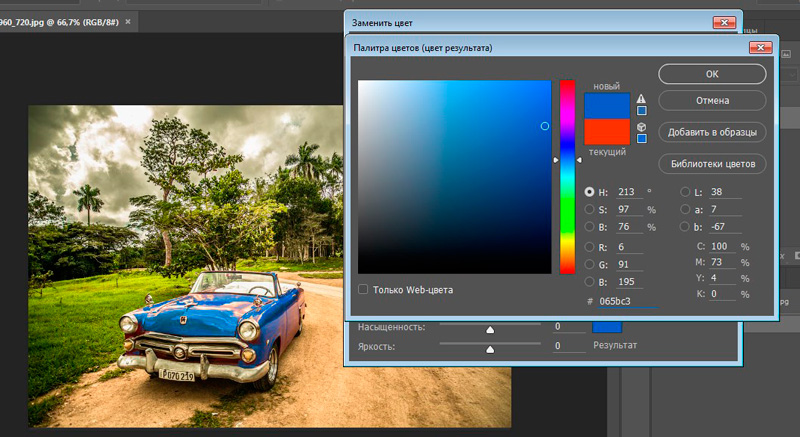
Task: Click Добавить в образцы button
Action: coord(712,132)
